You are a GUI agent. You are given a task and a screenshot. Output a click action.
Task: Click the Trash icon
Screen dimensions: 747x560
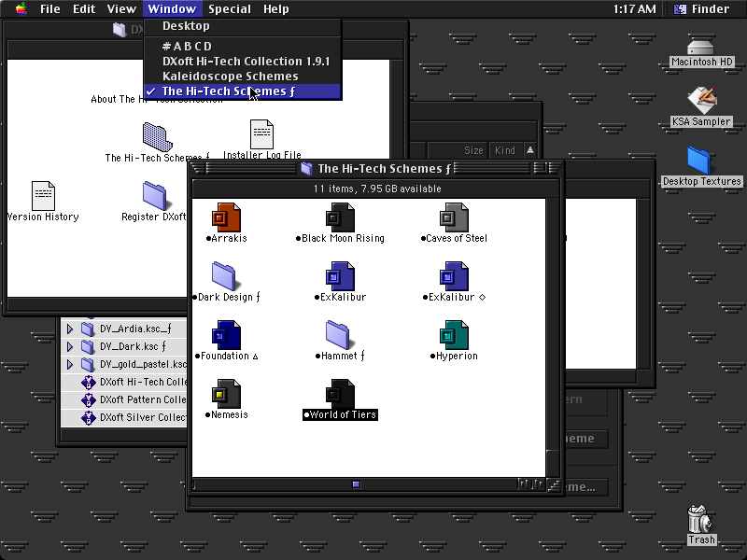(x=699, y=519)
